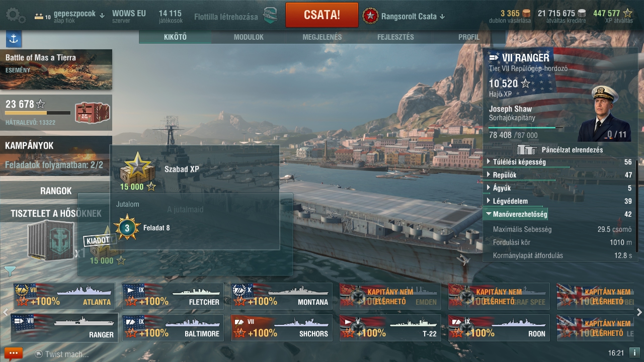Start battle with the CSATA! button
The height and width of the screenshot is (362, 644).
[x=322, y=15]
